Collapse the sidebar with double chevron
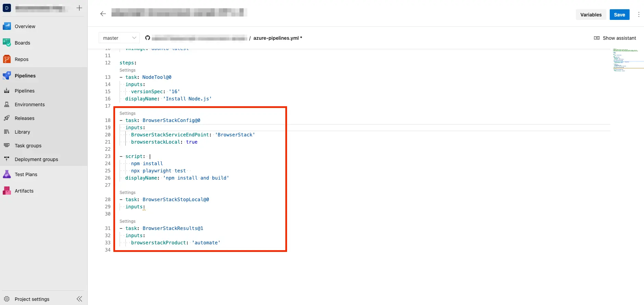Screen dimensions: 644x305 (79, 299)
